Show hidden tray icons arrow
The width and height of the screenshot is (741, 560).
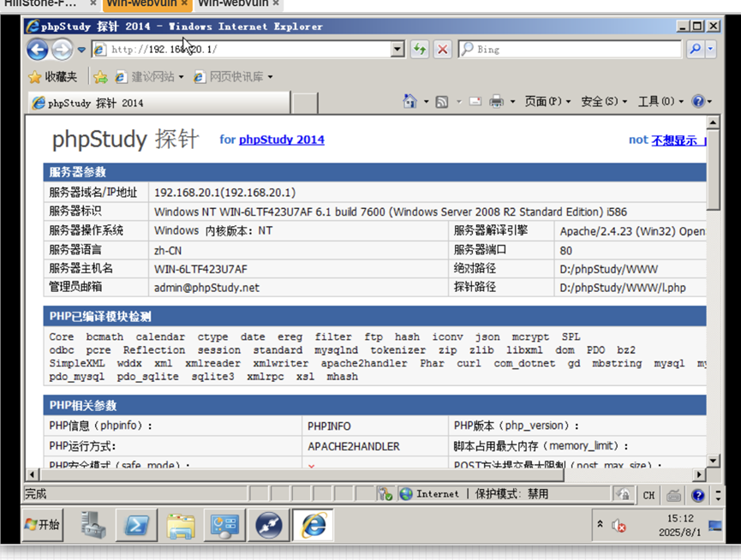600,524
